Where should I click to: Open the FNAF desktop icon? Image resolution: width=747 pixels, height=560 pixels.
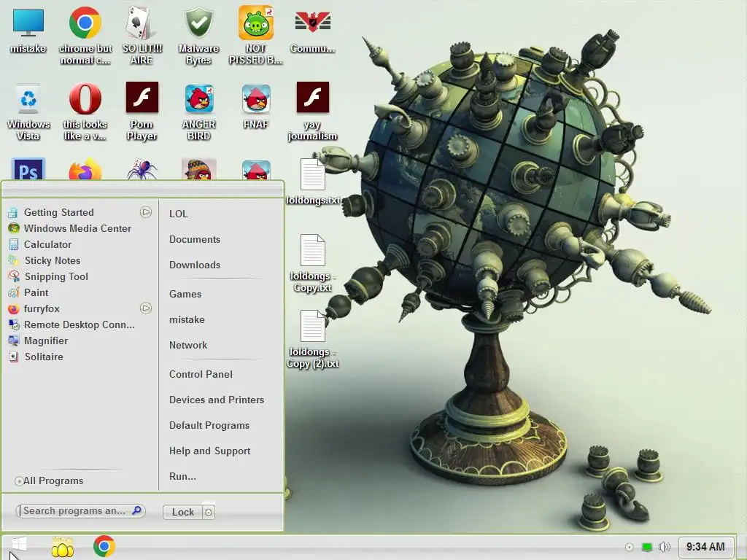pos(256,106)
